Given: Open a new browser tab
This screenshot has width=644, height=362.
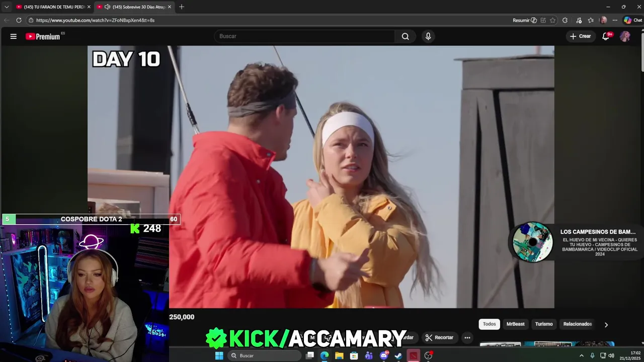Looking at the screenshot, I should coord(182,7).
